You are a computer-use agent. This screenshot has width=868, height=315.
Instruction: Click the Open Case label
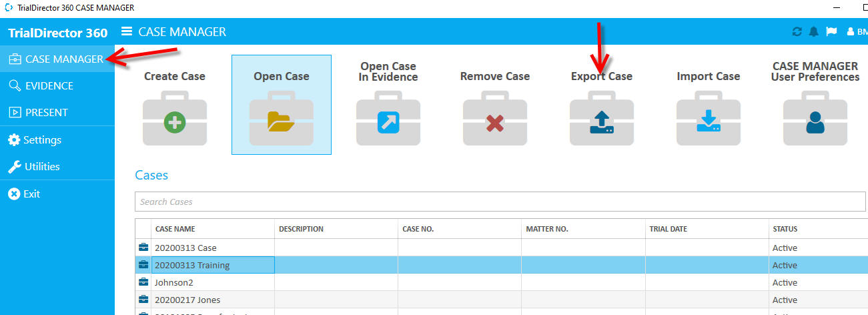pos(282,76)
